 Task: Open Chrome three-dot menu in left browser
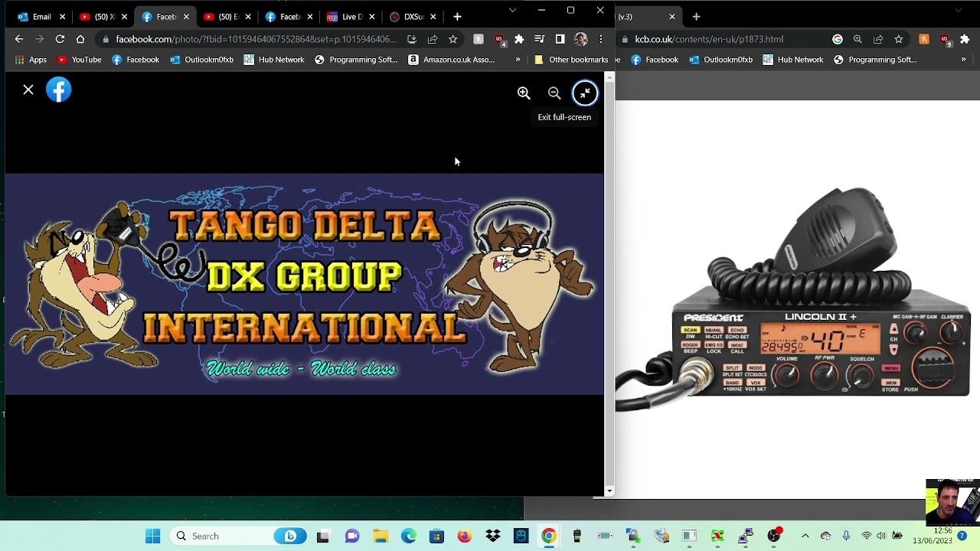601,39
